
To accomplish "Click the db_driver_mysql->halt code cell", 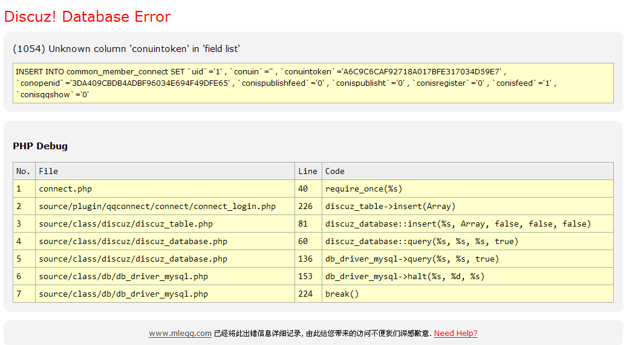I will tap(405, 276).
